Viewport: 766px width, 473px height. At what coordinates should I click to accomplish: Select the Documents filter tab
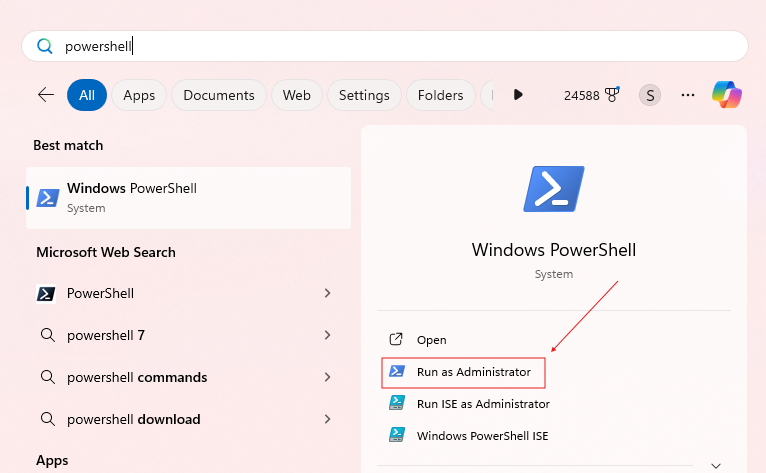tap(219, 95)
